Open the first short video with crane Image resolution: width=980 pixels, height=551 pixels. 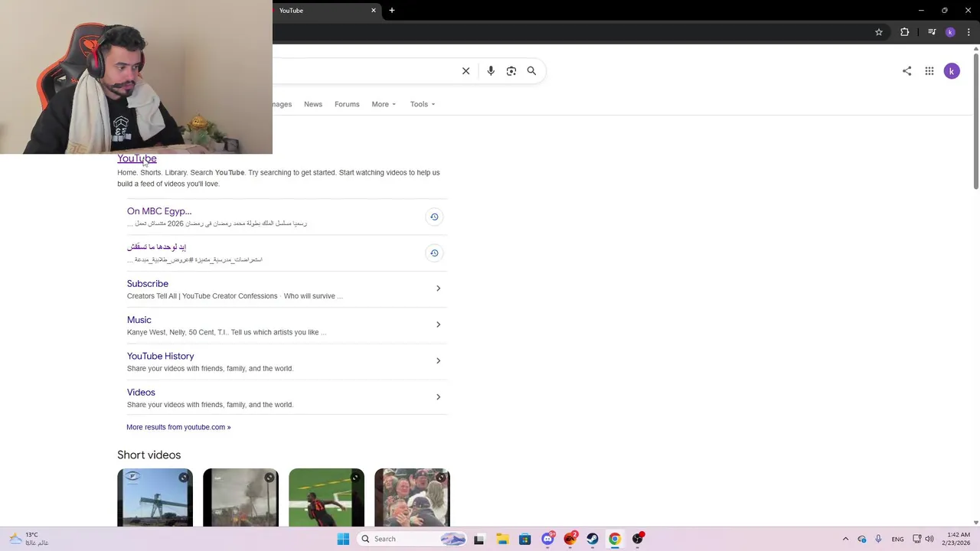pos(155,497)
